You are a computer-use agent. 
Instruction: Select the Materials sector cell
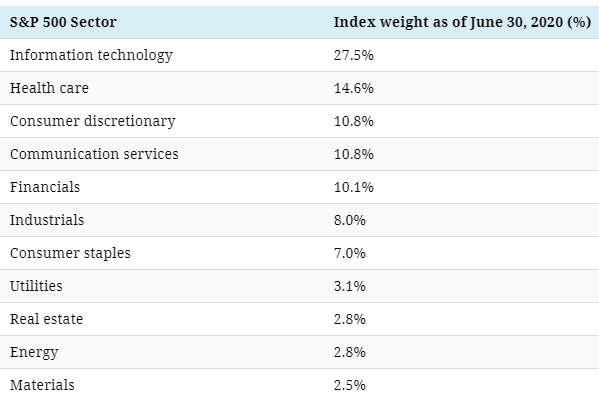click(42, 385)
